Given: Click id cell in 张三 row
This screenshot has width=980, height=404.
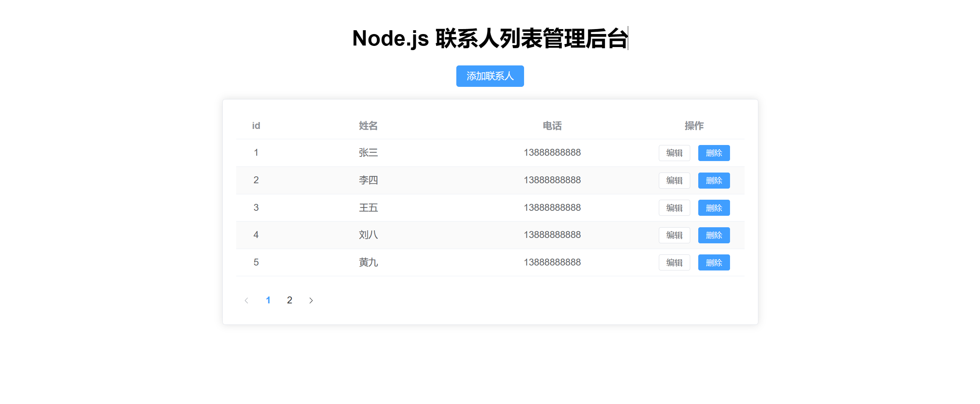Looking at the screenshot, I should [x=256, y=153].
